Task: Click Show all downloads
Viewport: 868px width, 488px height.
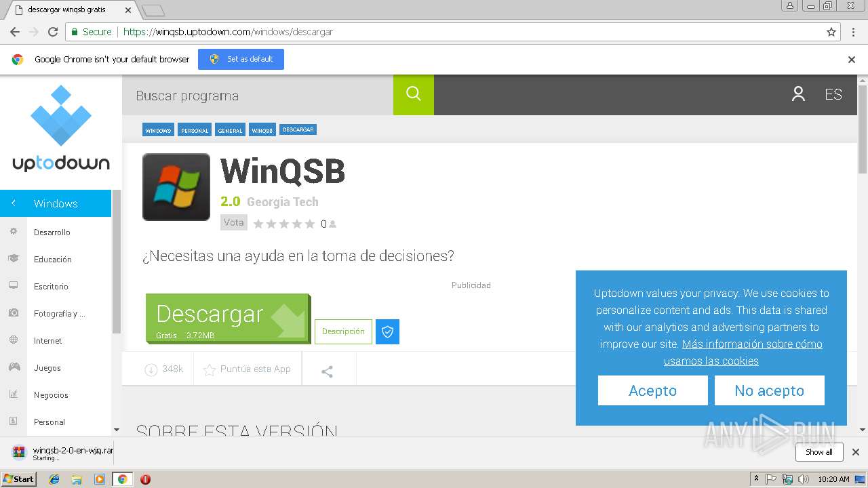Action: pyautogui.click(x=819, y=452)
